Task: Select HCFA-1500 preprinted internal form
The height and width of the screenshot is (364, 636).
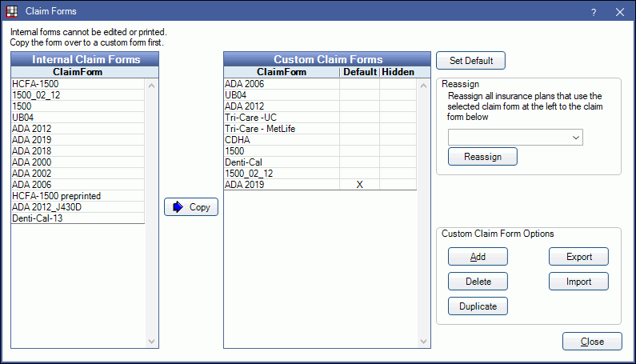Action: pyautogui.click(x=78, y=196)
